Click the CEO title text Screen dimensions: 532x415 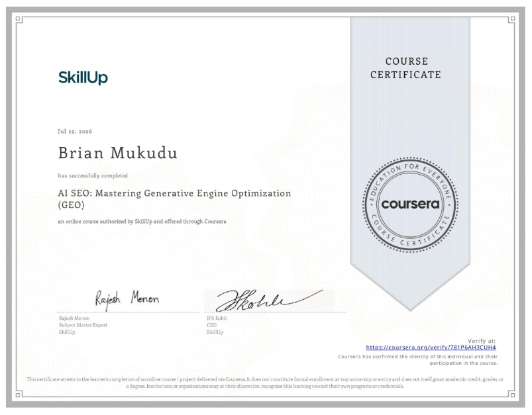211,325
